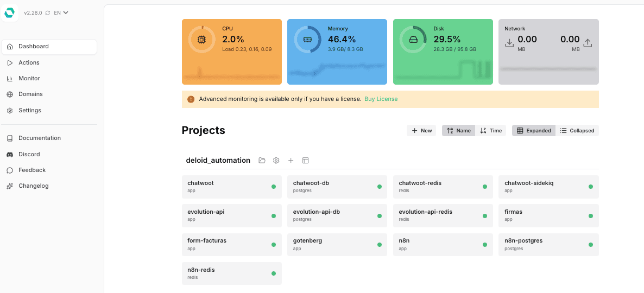Select the chatwoot-sidekiq service
Screen dimensions: 644x293
pyautogui.click(x=549, y=187)
